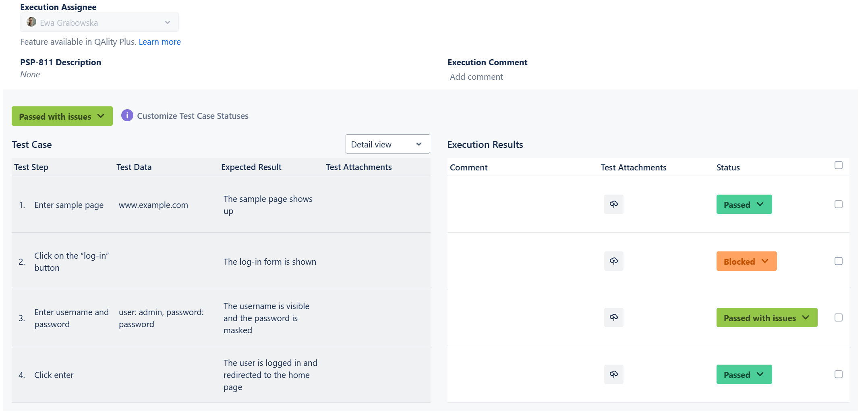Upload attachment for Enter sample page step

[613, 204]
